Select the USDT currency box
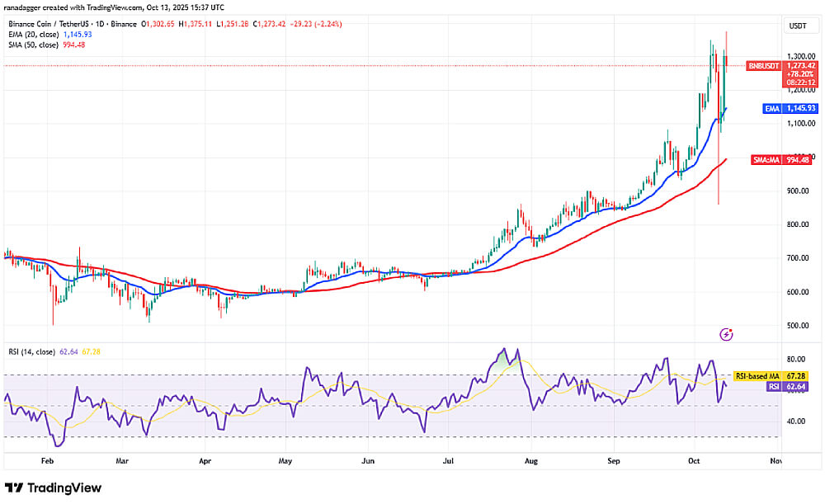 coord(798,26)
